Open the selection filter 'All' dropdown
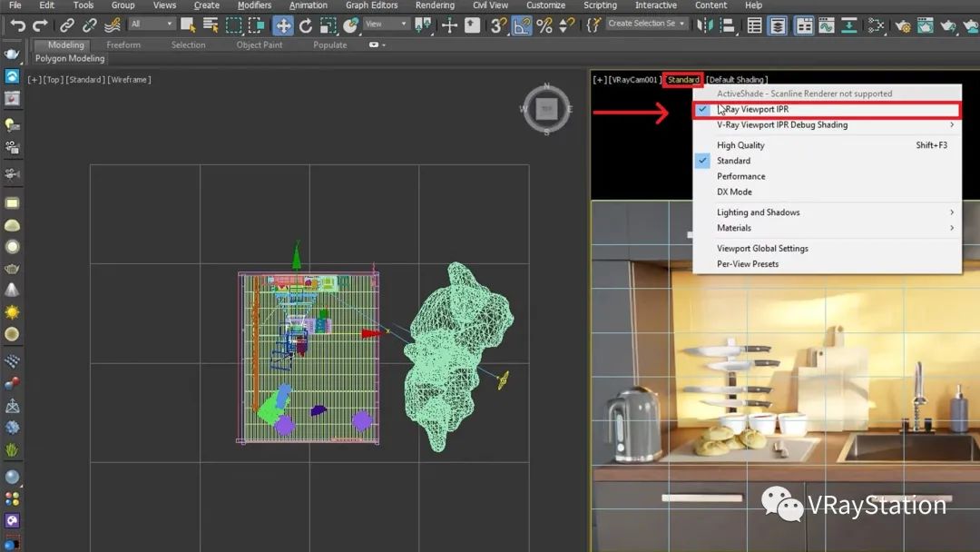Viewport: 980px width, 552px height. point(151,24)
